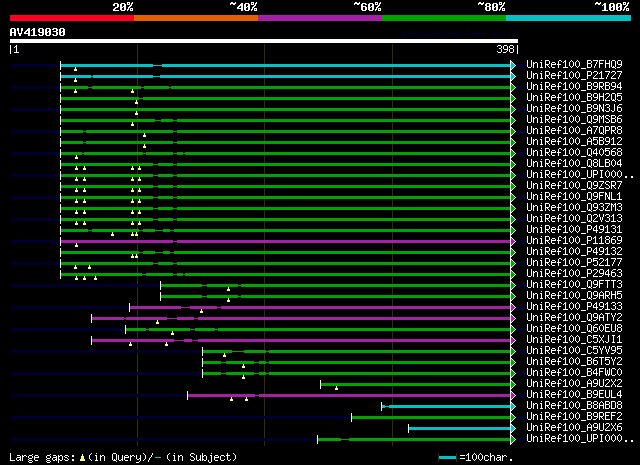Screen dimensions: 640x465
Task: Click the purple alignment bar for UniRef100_B9EUL4
Action: click(349, 395)
